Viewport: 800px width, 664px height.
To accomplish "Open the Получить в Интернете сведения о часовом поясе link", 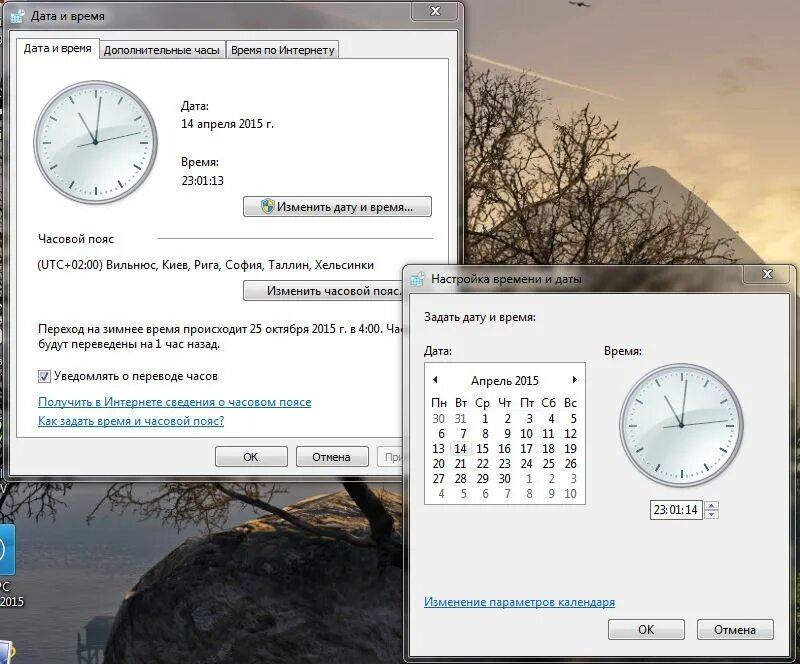I will pos(174,402).
